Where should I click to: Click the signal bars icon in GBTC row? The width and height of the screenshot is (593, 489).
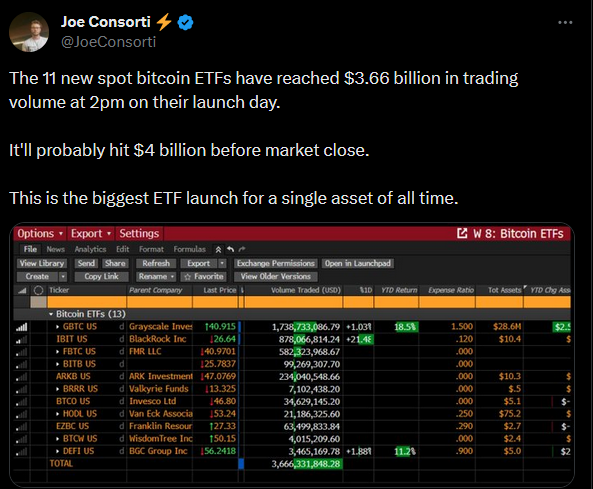(x=22, y=327)
